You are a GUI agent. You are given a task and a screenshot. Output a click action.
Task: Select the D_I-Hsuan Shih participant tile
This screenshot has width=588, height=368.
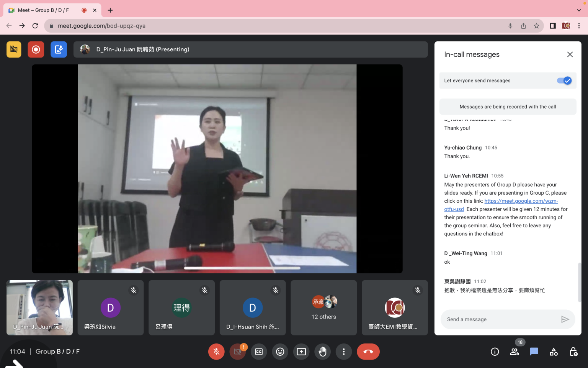253,307
